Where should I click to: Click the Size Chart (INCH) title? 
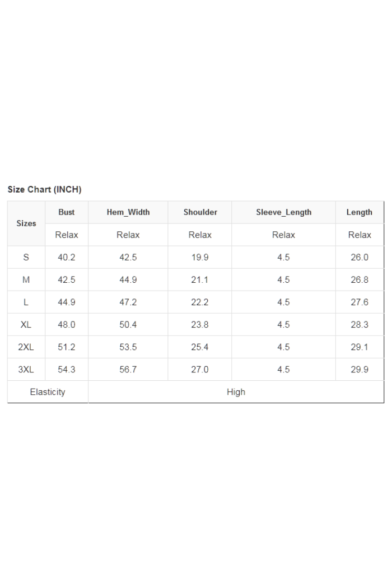[x=44, y=190]
